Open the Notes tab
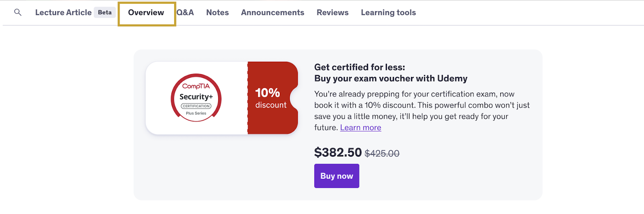Screen dimensions: 644x214 click(217, 12)
